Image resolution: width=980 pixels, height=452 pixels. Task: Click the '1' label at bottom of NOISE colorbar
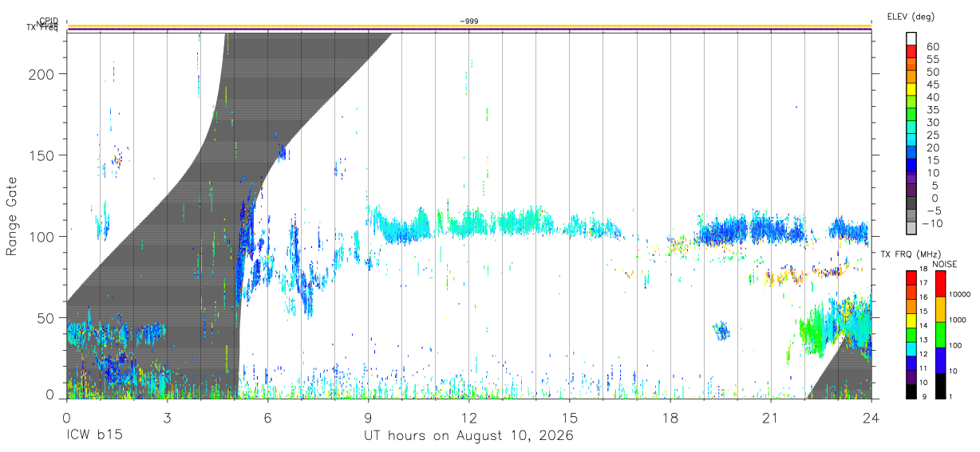click(950, 397)
